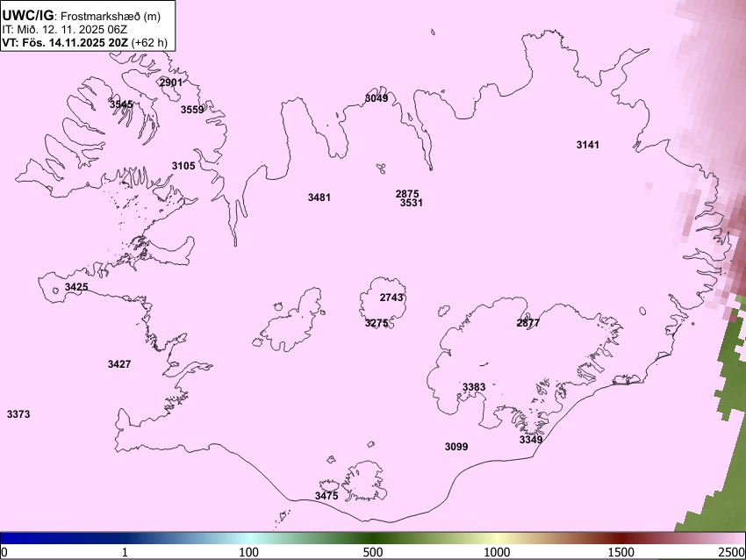Viewport: 746px width, 560px height.
Task: Click the value 3427 off the west coast
Action: [119, 364]
